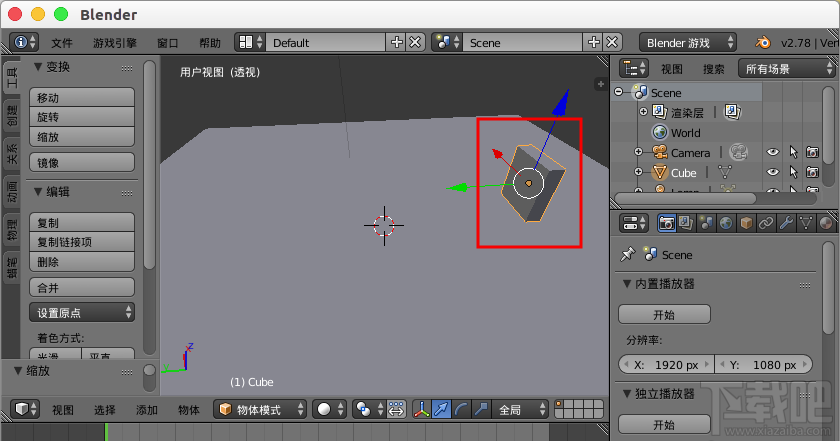Open the 3D view 添加 menu
The width and height of the screenshot is (840, 441).
[146, 410]
